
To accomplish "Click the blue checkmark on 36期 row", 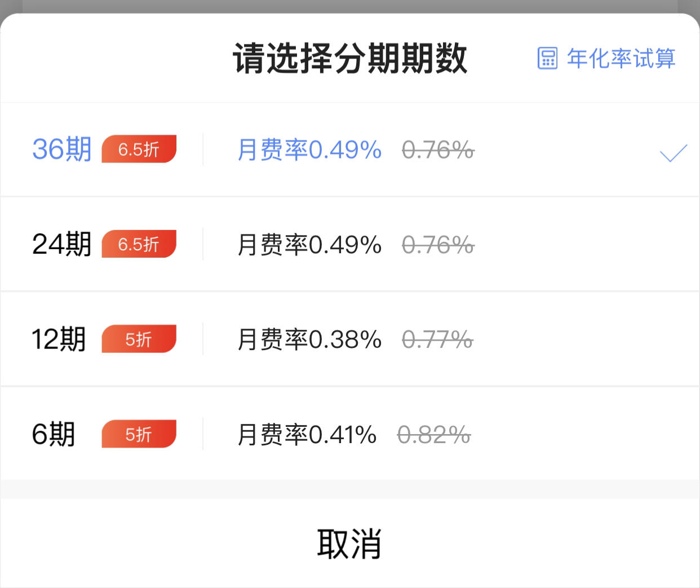I will tap(674, 153).
